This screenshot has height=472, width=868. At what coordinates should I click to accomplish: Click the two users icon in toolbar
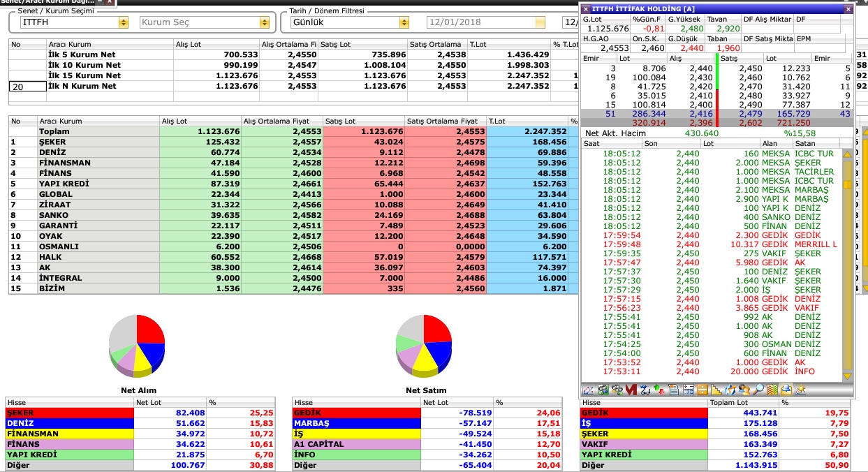pos(745,390)
